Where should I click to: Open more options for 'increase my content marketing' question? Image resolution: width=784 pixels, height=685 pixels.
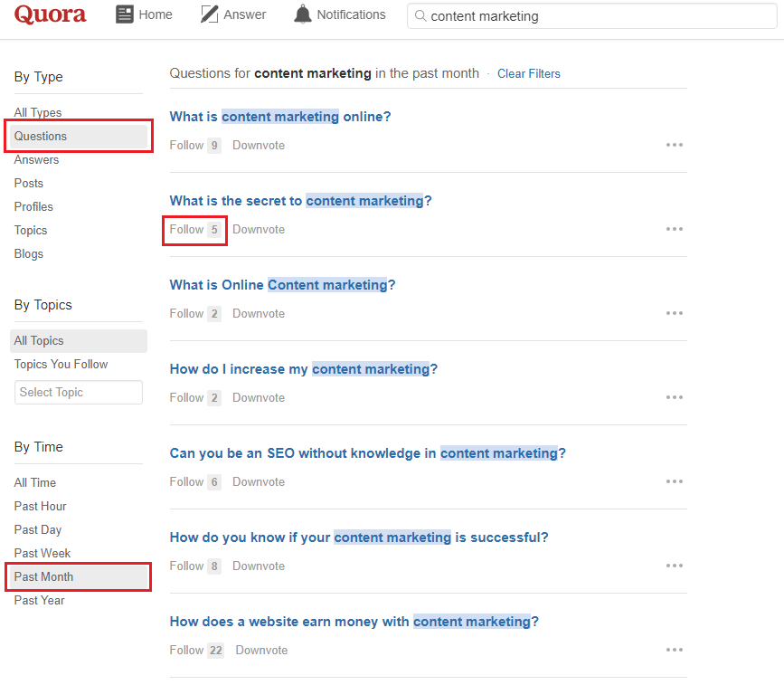674,396
